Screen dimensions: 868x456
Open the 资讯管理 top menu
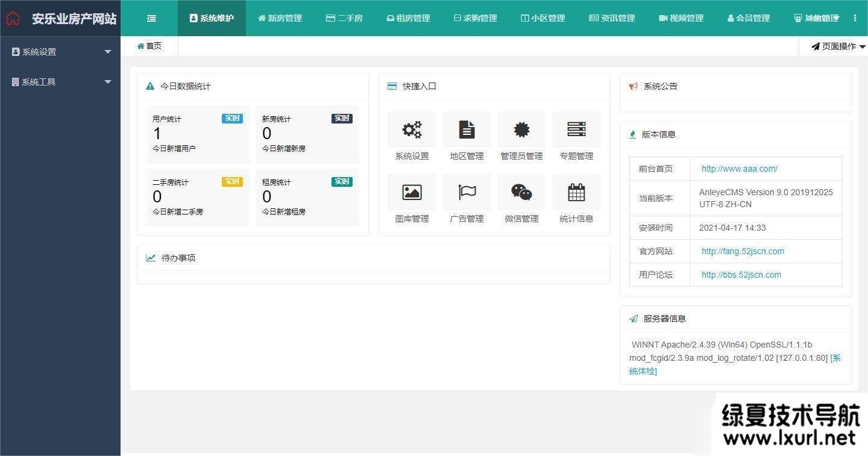coord(612,18)
